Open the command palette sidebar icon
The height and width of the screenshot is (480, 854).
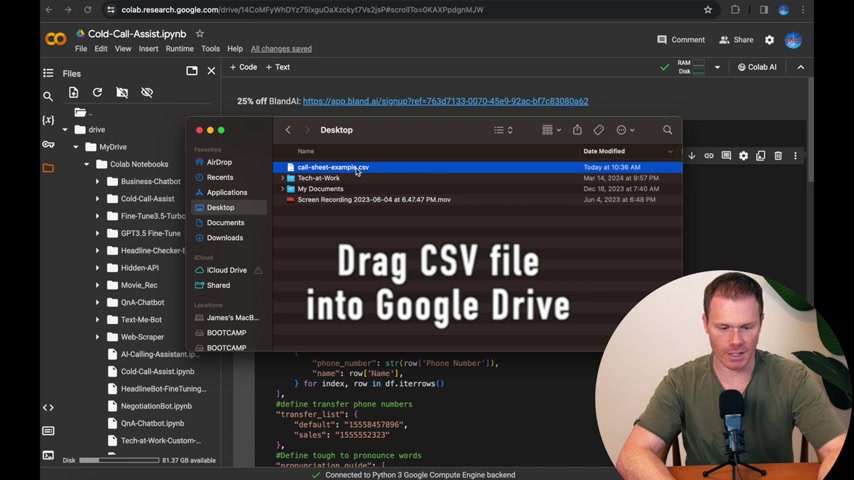[48, 431]
